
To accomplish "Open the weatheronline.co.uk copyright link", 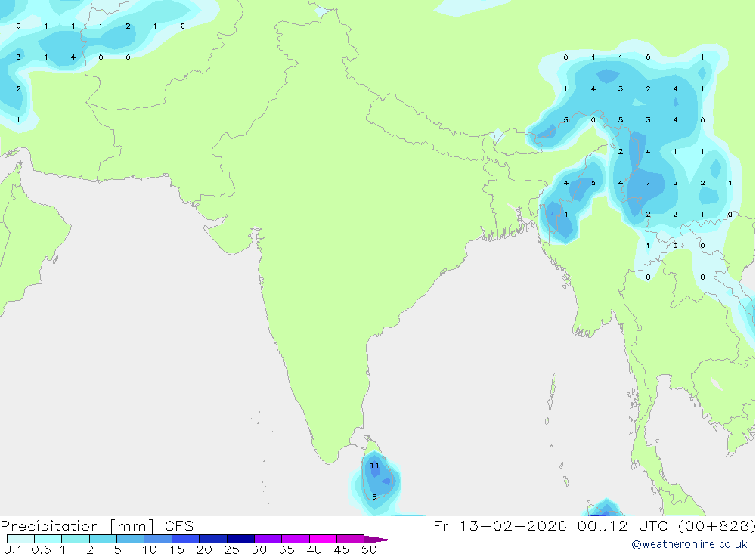I will click(689, 544).
